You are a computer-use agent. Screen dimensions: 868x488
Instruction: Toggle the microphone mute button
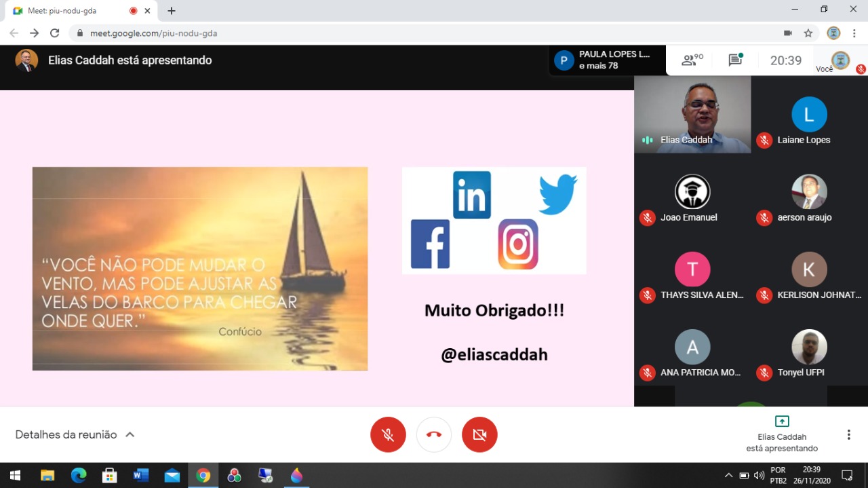(388, 434)
